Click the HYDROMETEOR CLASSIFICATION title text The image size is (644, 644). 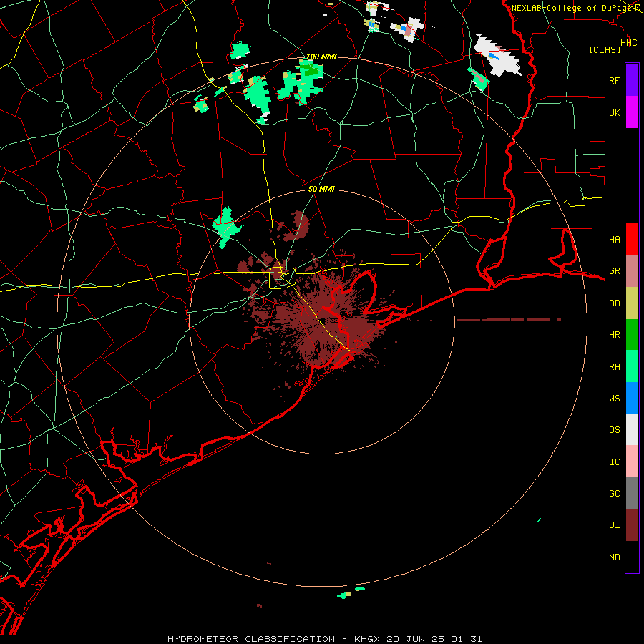click(250, 639)
